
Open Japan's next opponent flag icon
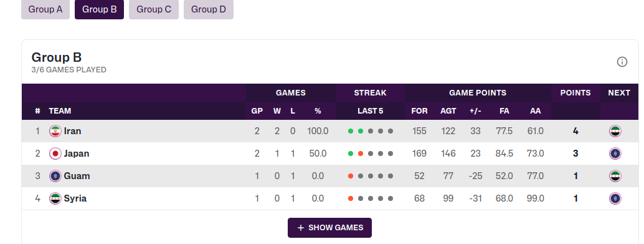tap(615, 154)
